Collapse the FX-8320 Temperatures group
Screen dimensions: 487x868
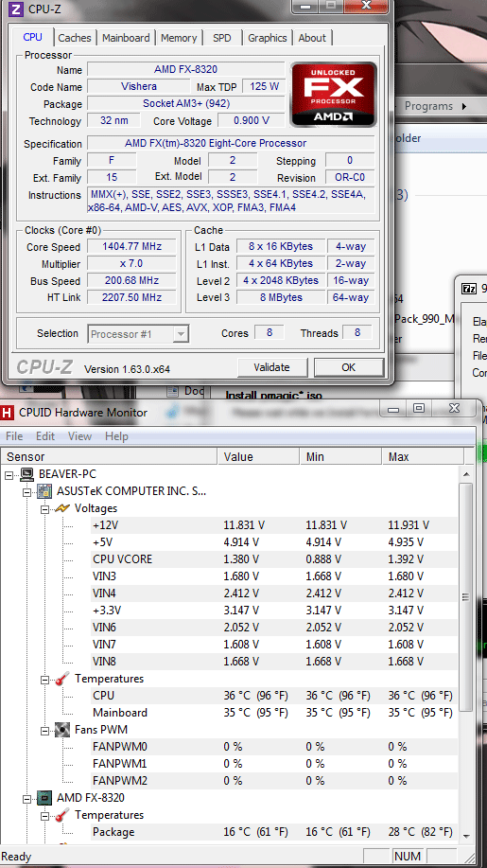point(44,815)
